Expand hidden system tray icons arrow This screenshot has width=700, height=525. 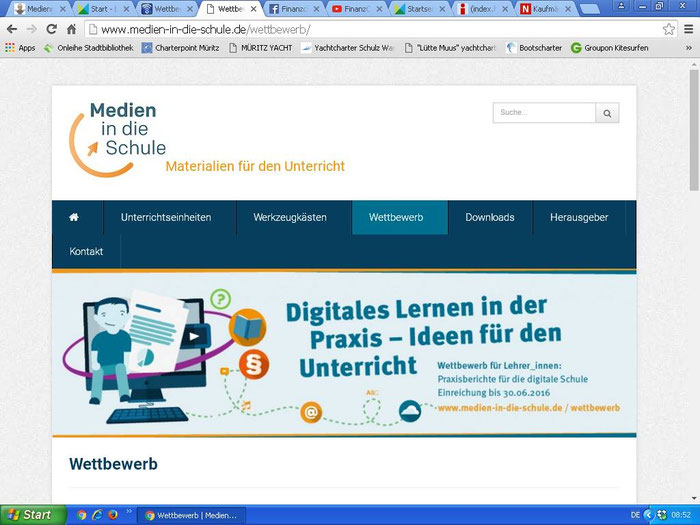coord(648,515)
